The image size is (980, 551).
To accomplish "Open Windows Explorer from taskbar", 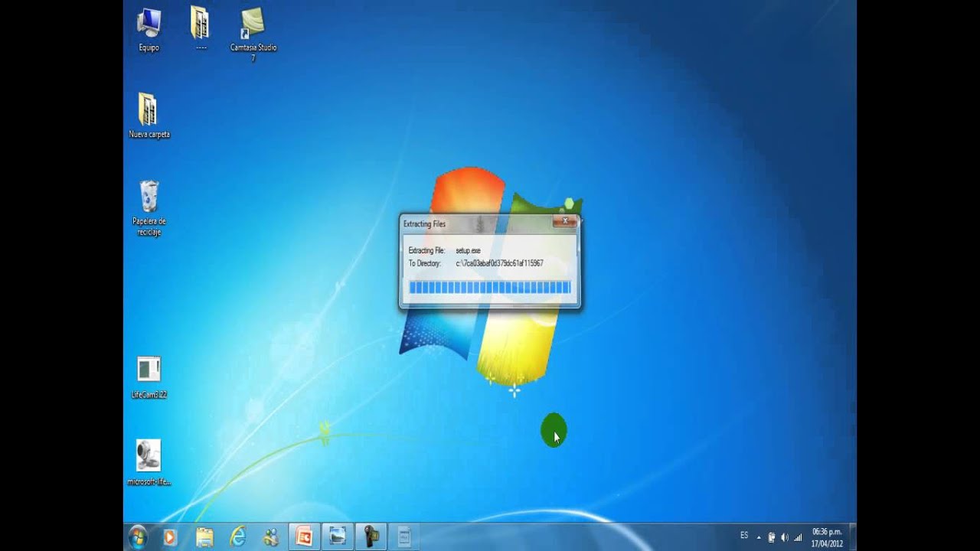I will tap(204, 537).
